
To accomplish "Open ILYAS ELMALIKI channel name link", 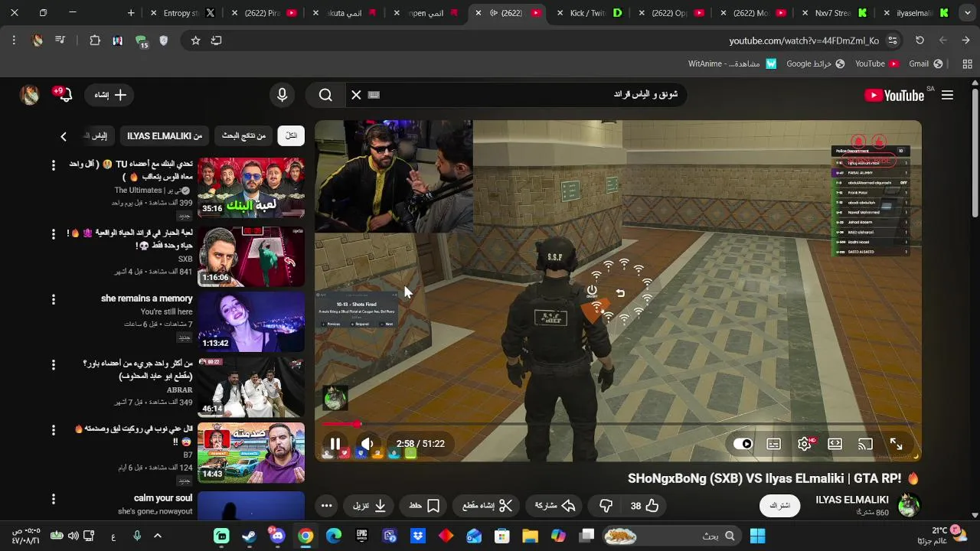I will (851, 500).
